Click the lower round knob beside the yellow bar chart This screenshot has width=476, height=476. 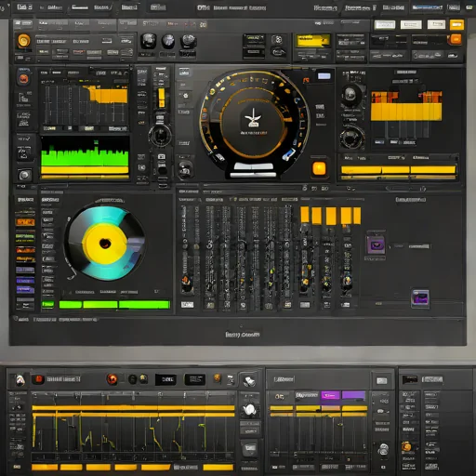coord(351,138)
